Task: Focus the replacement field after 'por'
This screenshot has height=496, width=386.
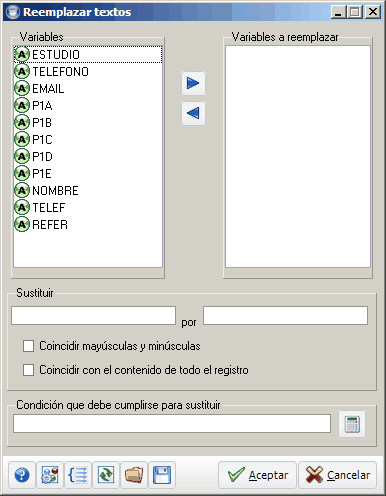Action: click(x=285, y=316)
